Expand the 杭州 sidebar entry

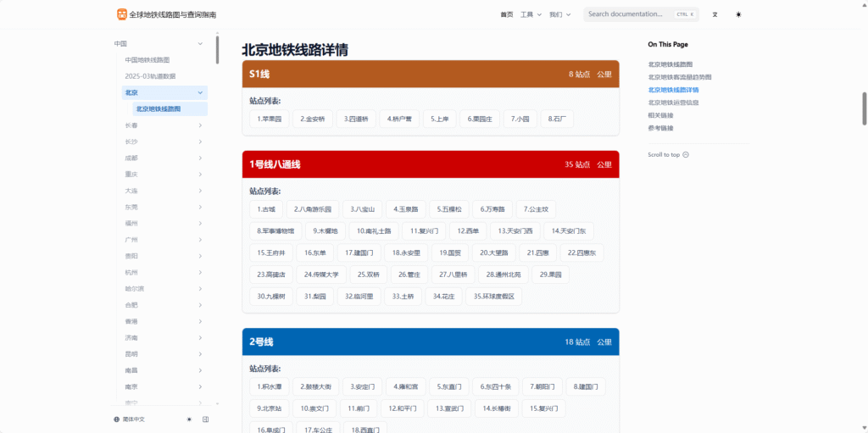click(200, 272)
